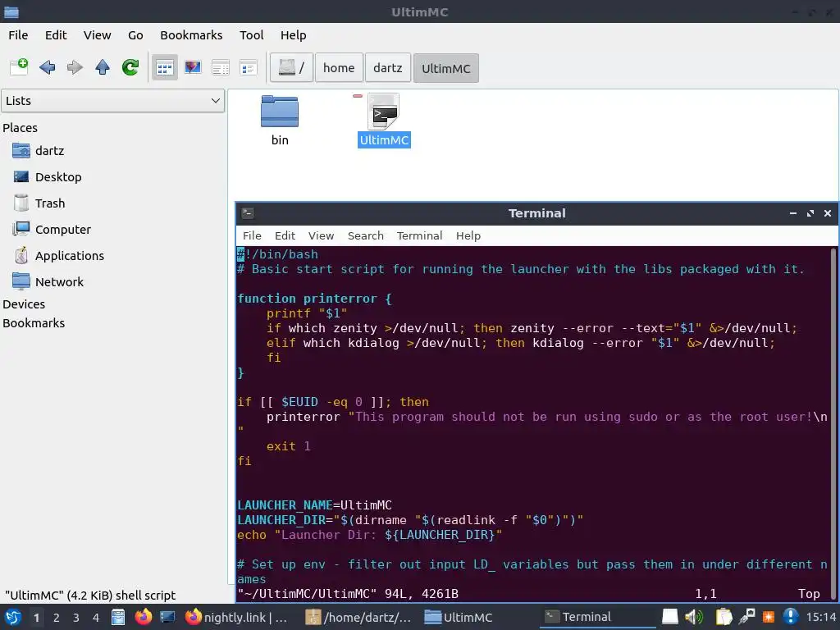
Task: Switch to workspace 4
Action: click(x=96, y=618)
